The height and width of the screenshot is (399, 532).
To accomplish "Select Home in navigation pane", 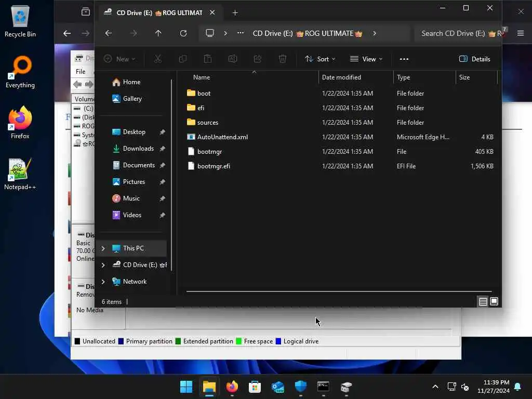I will [x=132, y=82].
